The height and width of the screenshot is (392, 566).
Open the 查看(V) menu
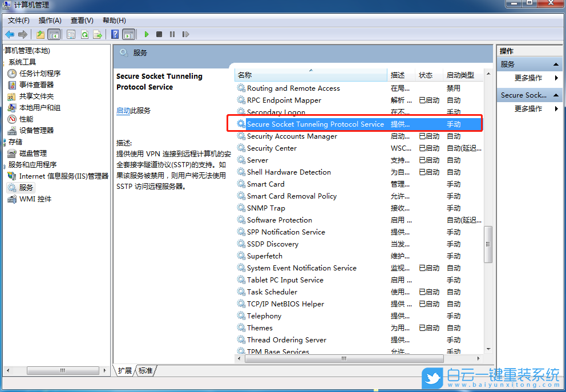pyautogui.click(x=81, y=20)
